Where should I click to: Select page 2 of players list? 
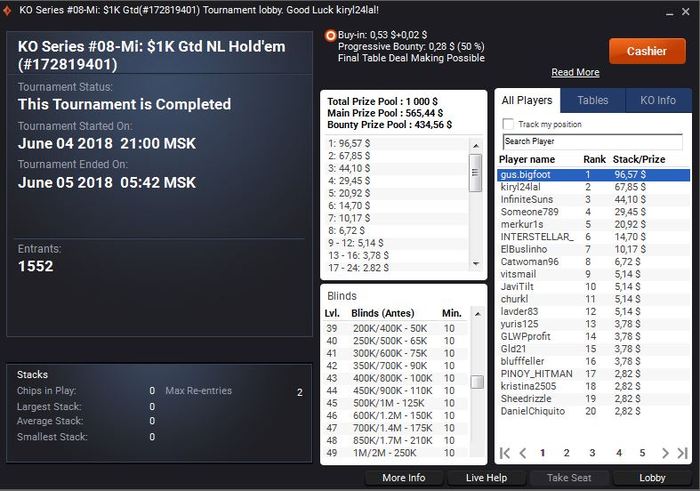(x=567, y=453)
